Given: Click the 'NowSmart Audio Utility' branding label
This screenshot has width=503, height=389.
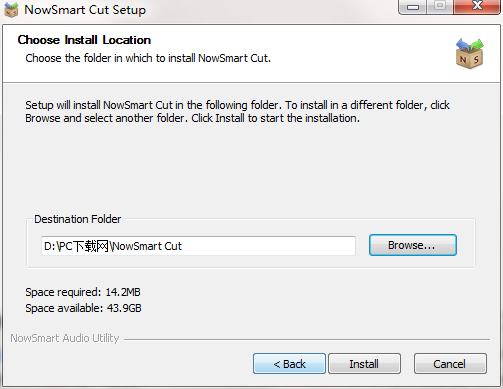Looking at the screenshot, I should [x=65, y=338].
